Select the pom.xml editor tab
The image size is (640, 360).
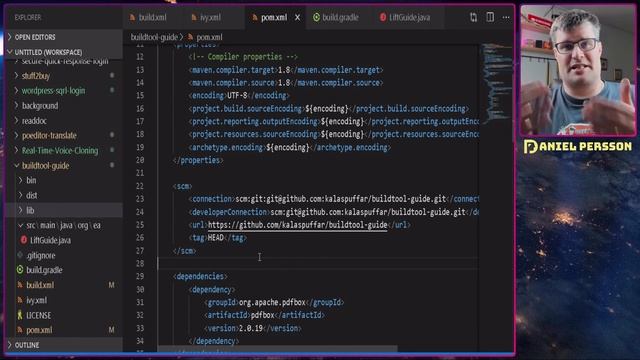coord(274,18)
